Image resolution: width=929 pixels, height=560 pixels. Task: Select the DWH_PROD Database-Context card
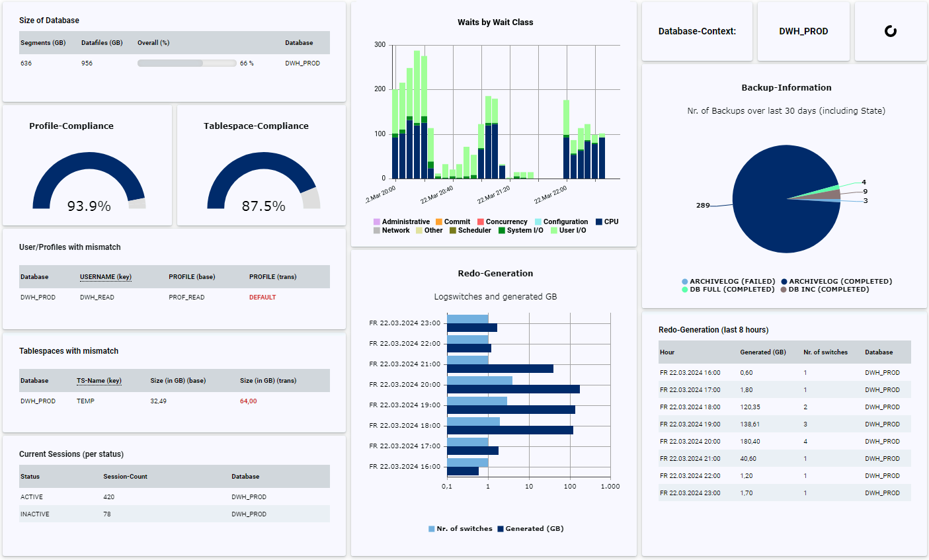803,30
